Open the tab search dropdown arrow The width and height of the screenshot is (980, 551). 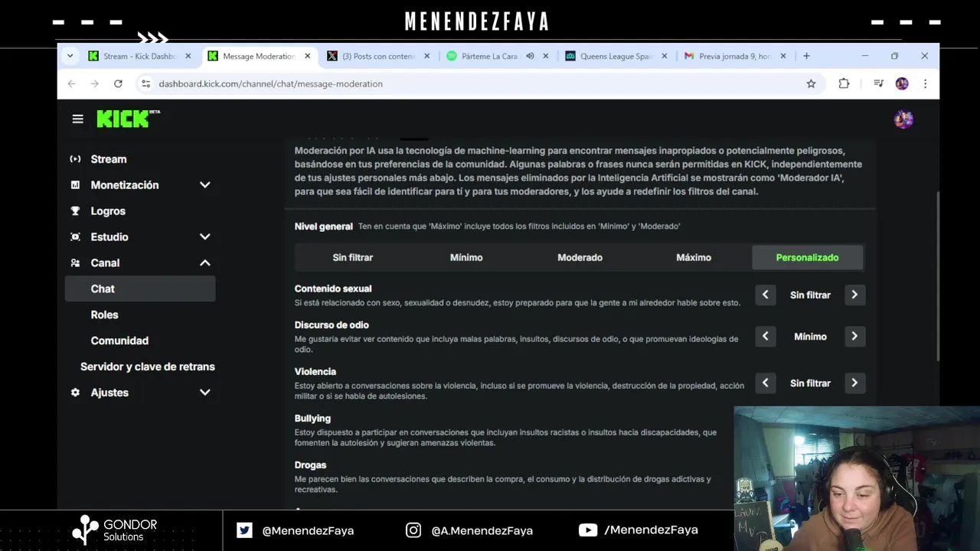[x=70, y=56]
